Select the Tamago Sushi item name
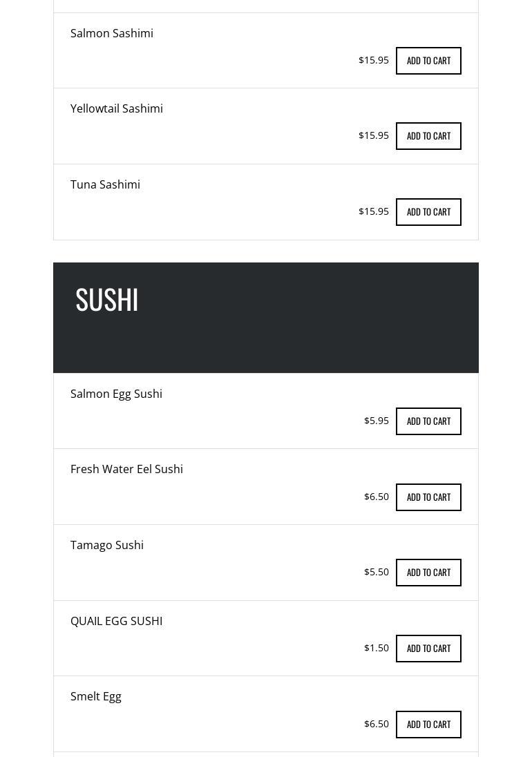 point(107,545)
